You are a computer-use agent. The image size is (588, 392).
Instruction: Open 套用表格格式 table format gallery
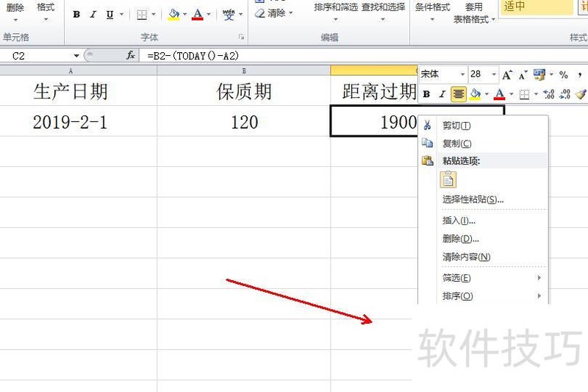click(473, 13)
